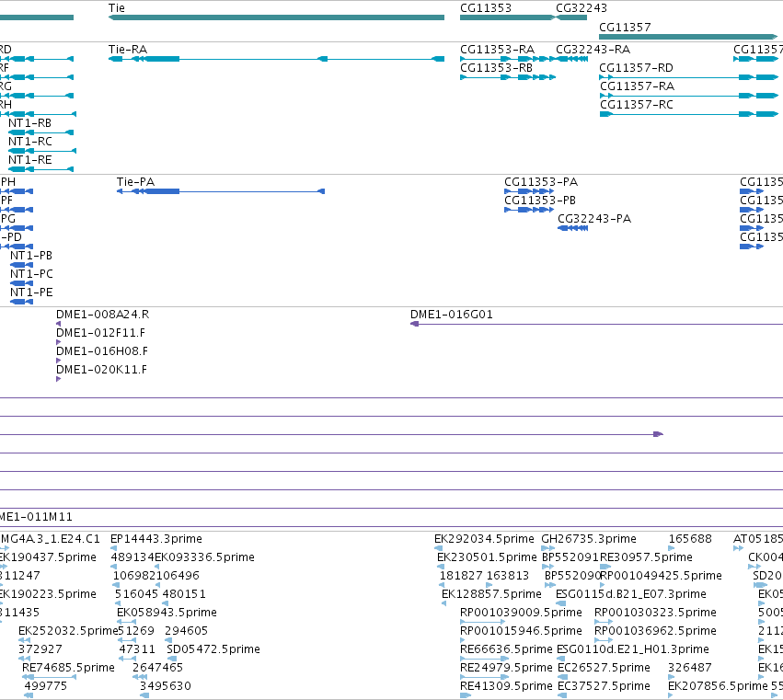Viewport: 783px width, 700px height.
Task: Select the EK058943.5prime EST label
Action: click(167, 613)
